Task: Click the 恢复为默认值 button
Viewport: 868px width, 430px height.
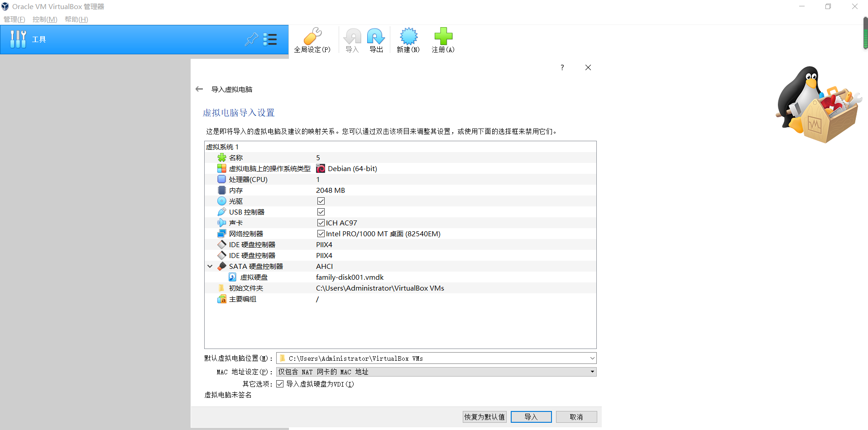Action: pos(484,417)
